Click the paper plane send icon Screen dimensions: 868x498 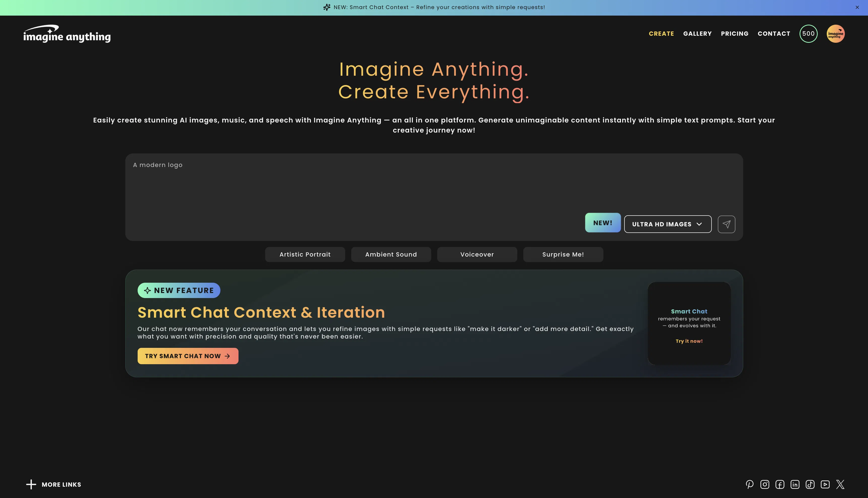point(726,224)
